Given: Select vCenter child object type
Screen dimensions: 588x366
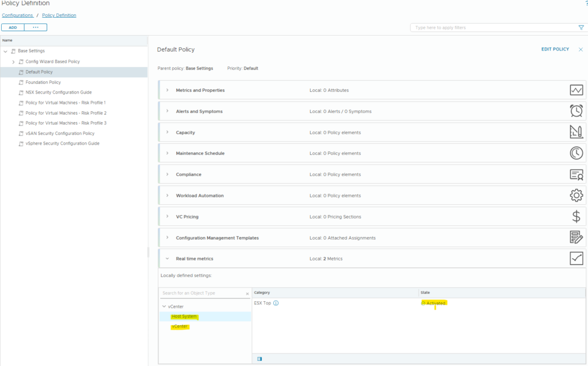Looking at the screenshot, I should 180,326.
